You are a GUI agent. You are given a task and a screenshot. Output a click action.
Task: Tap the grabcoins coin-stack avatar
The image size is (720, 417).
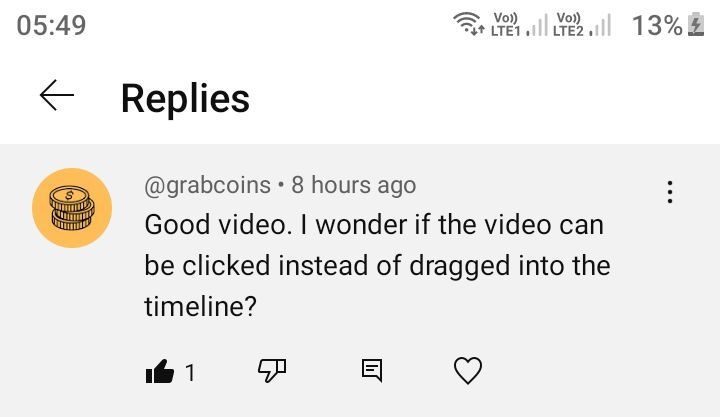72,208
